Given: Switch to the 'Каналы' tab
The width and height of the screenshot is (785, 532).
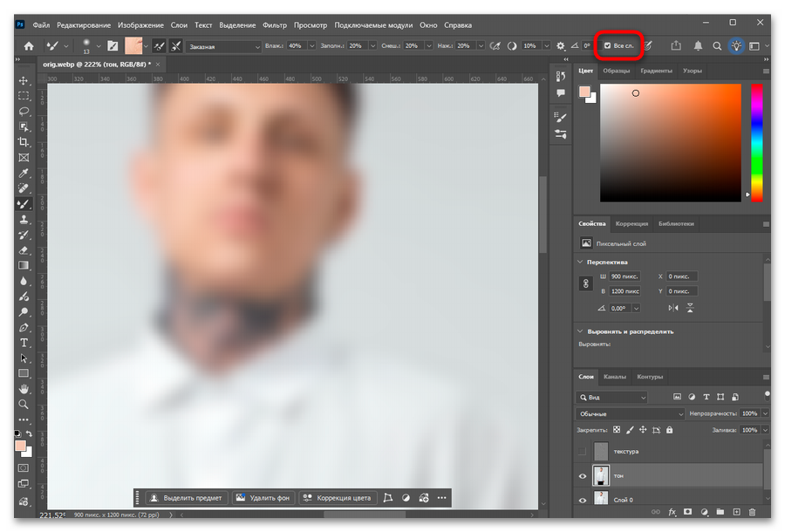Looking at the screenshot, I should click(614, 377).
